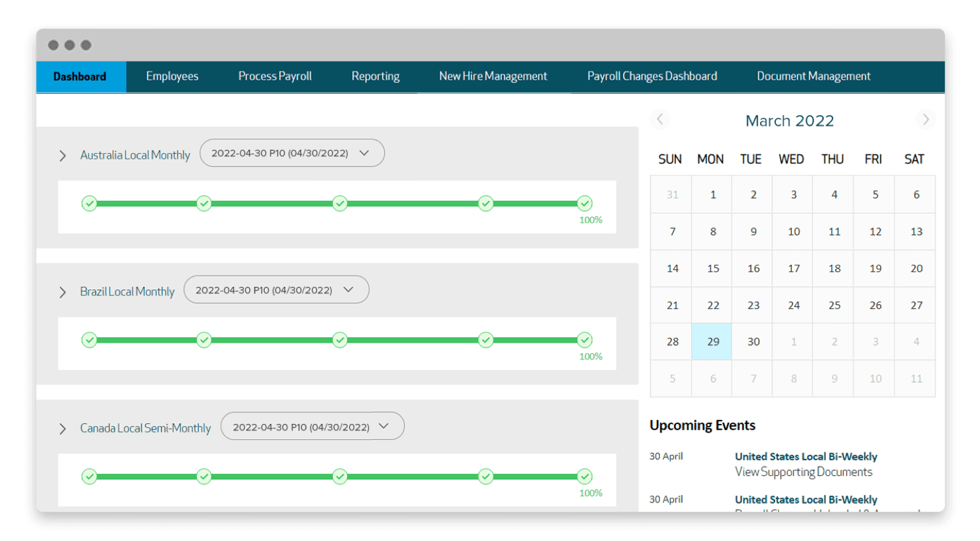The image size is (980, 541).
Task: Click 100% label under Canada progress
Action: tap(590, 493)
